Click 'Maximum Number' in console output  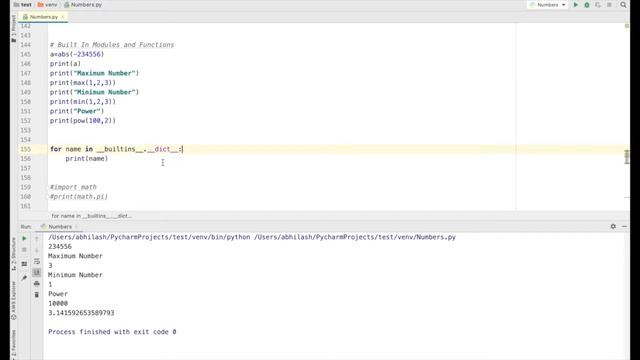[x=75, y=256]
